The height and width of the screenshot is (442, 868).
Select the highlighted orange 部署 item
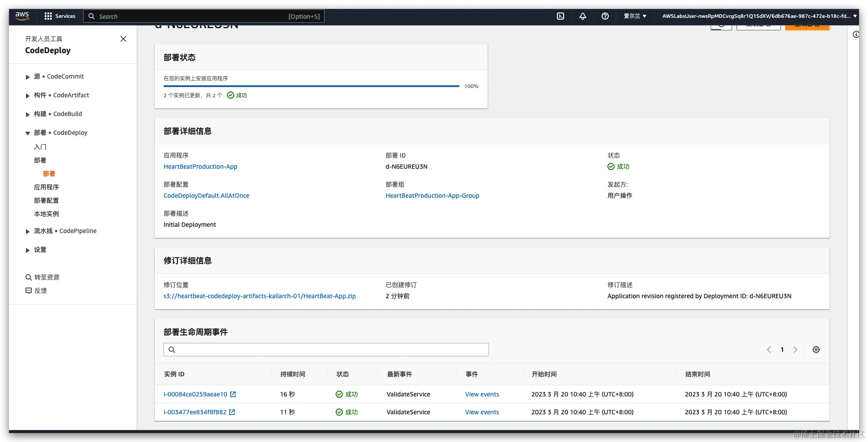[49, 174]
